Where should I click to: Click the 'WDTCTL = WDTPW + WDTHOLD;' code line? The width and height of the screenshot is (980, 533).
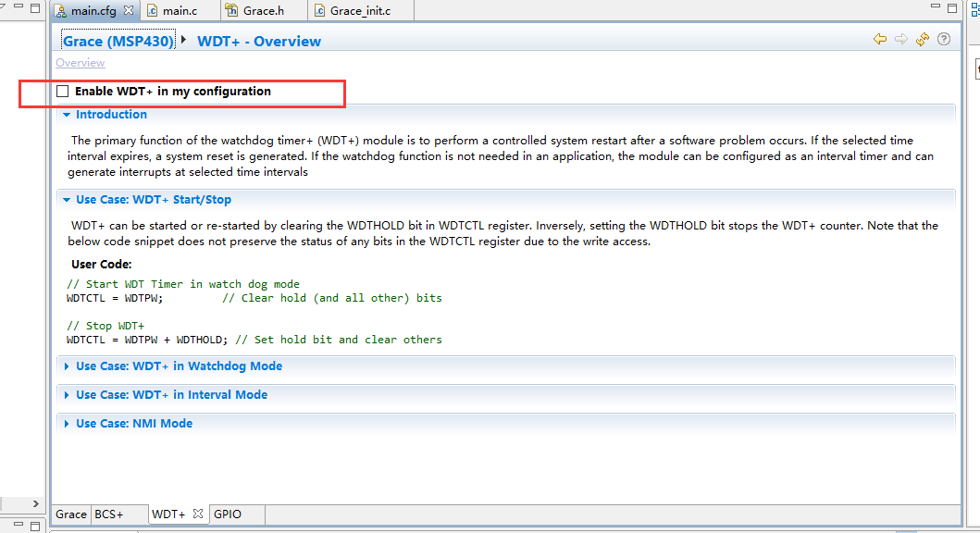pyautogui.click(x=147, y=340)
